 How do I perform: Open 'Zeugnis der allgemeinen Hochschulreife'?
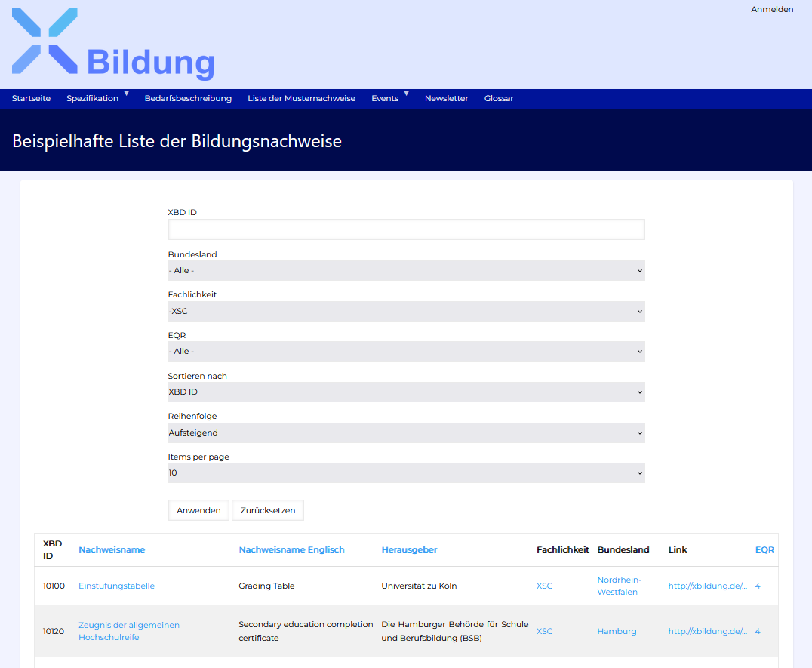(x=128, y=631)
